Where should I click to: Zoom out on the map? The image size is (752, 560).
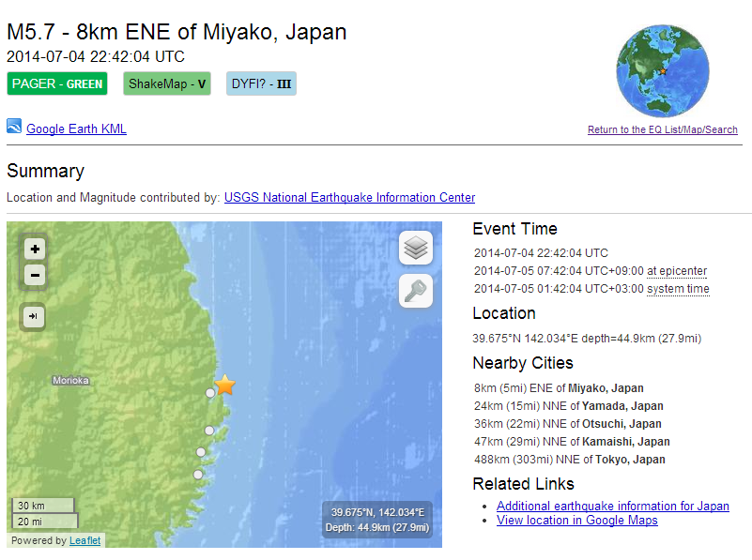[35, 275]
